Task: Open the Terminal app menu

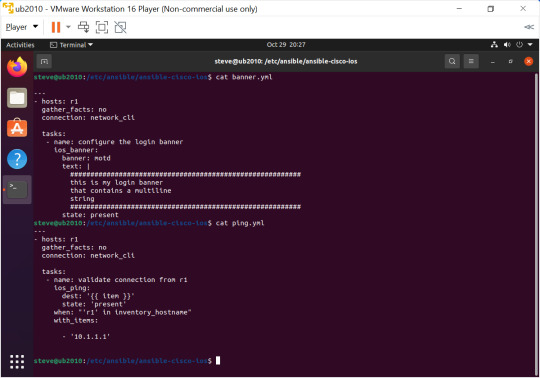Action: pyautogui.click(x=72, y=45)
